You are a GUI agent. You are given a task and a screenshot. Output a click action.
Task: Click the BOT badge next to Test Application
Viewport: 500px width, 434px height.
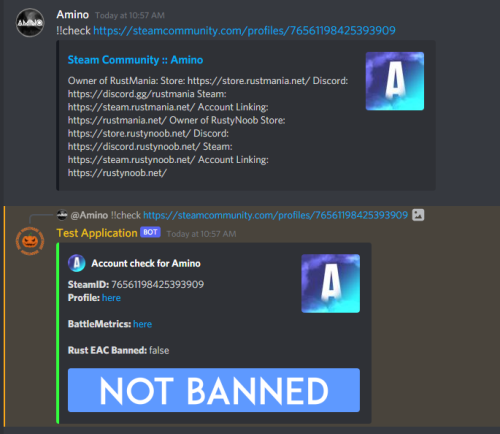150,232
